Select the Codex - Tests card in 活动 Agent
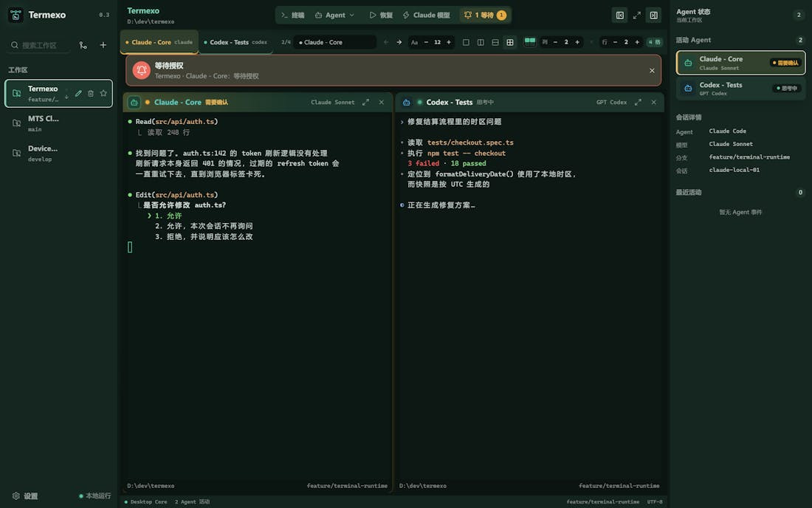 click(x=740, y=89)
